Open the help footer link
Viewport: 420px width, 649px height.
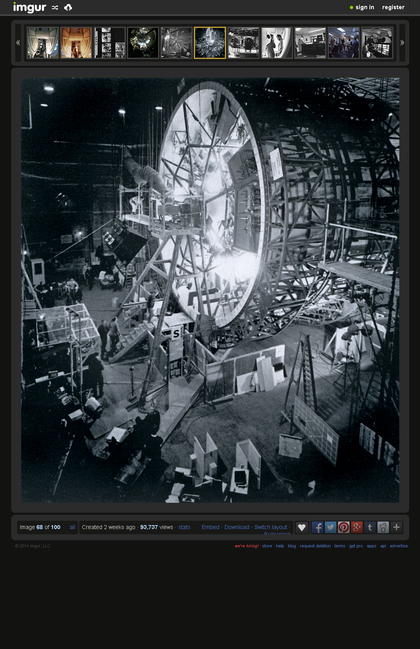click(x=280, y=546)
